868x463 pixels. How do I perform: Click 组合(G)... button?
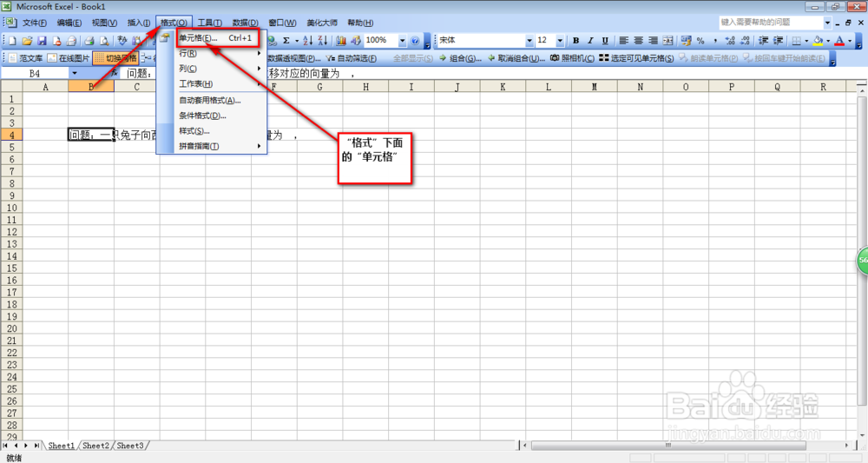pyautogui.click(x=460, y=58)
